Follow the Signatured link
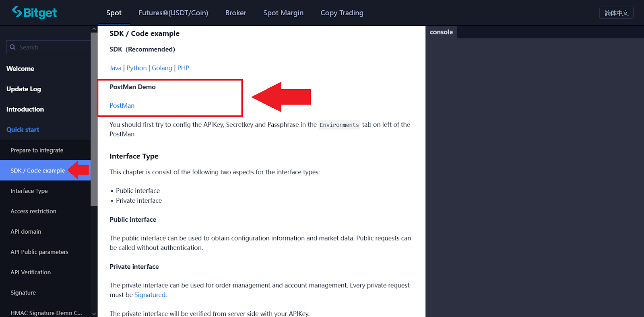The height and width of the screenshot is (317, 644). click(150, 295)
